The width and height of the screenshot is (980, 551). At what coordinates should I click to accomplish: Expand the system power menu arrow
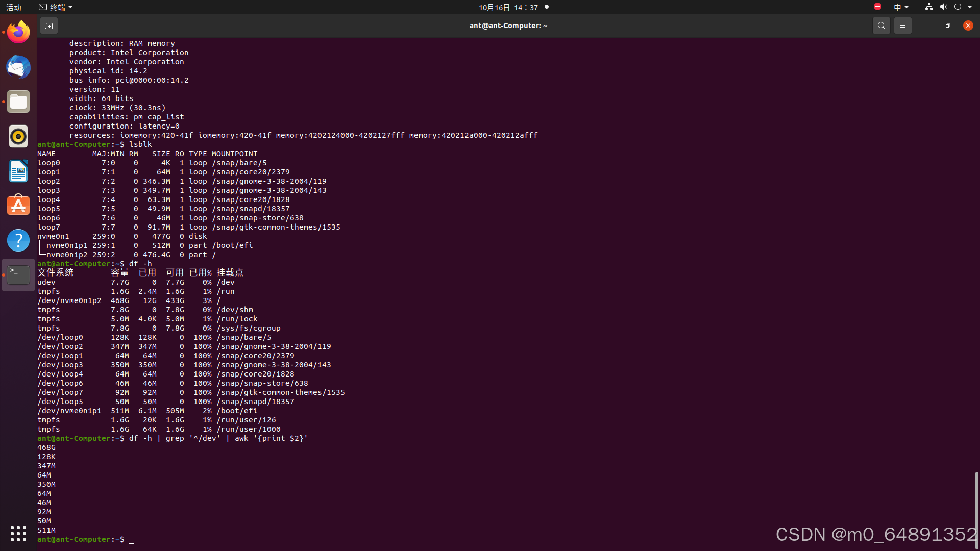click(970, 7)
